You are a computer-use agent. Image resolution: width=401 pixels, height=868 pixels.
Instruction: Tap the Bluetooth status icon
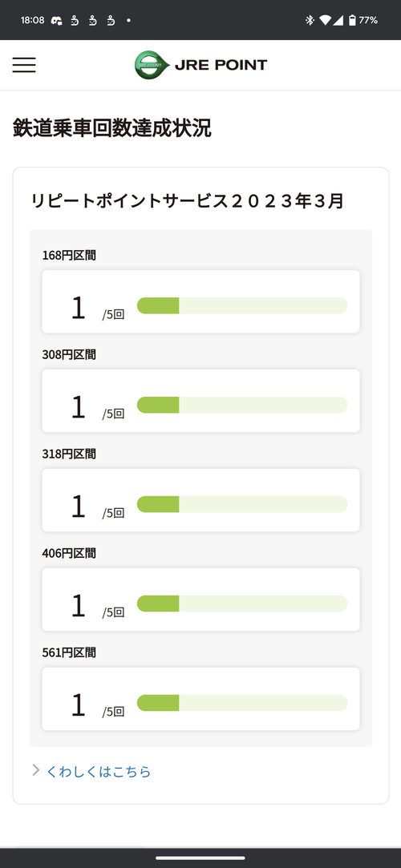310,20
